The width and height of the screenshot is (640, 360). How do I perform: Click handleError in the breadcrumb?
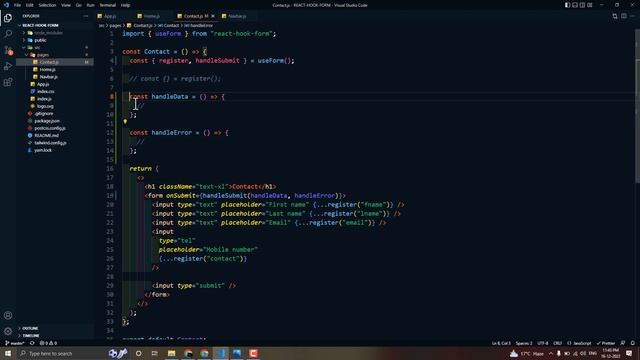[198, 25]
